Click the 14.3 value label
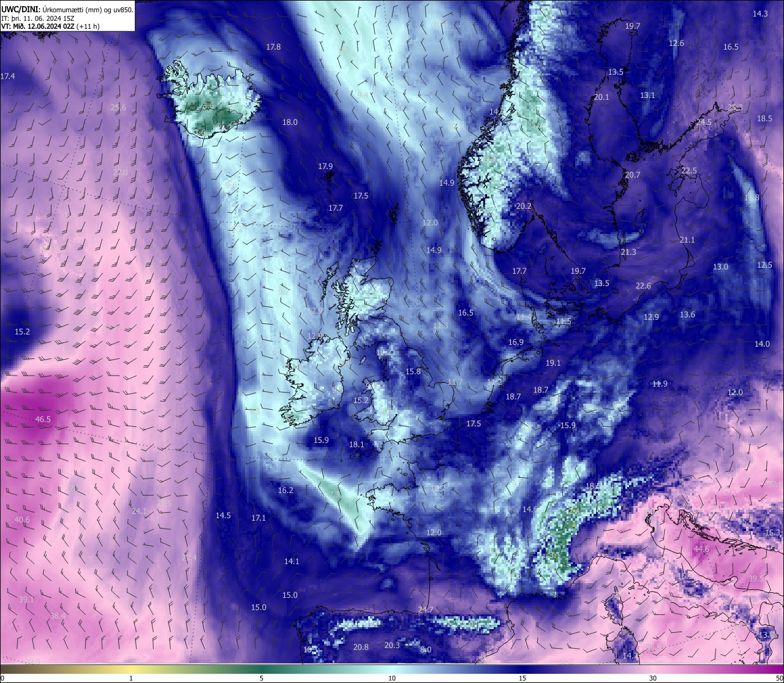Viewport: 784px width, 683px height. 760,14
